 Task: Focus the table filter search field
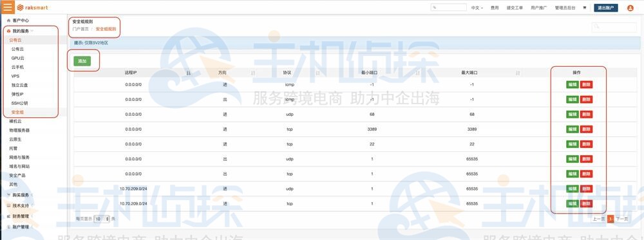614,28
